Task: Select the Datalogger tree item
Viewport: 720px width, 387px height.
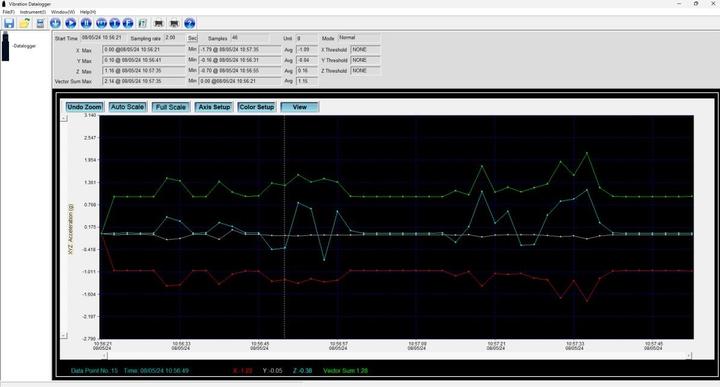Action: coord(25,46)
